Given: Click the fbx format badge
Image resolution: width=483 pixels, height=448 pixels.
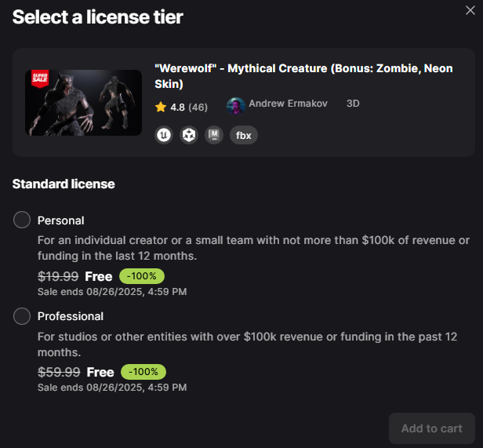Looking at the screenshot, I should pos(244,135).
